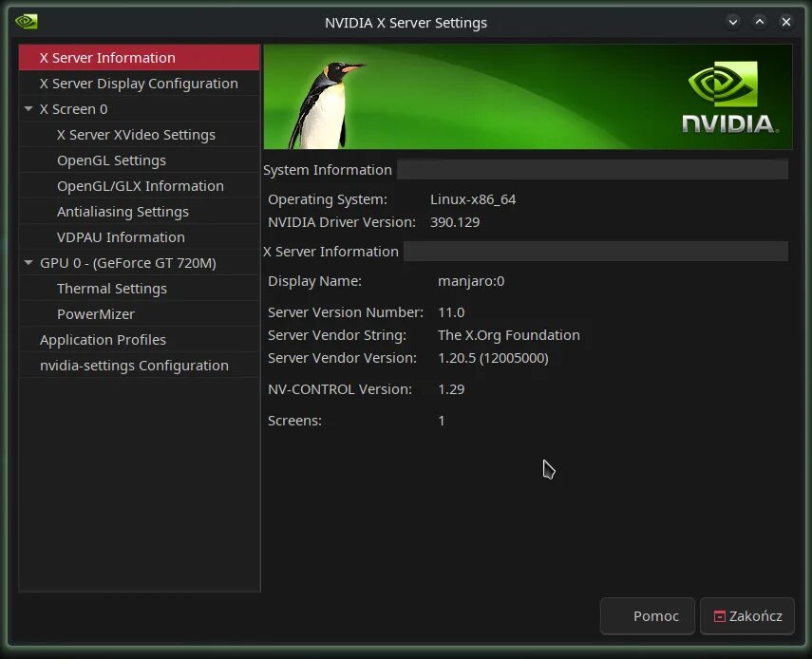Click the NVIDIA X Server Settings window title

coord(406,23)
